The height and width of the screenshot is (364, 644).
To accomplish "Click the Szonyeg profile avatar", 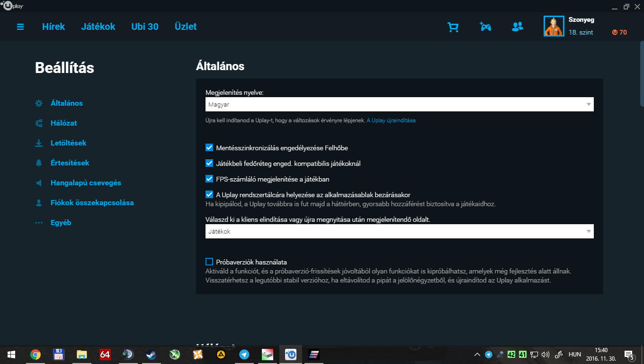I will [554, 26].
